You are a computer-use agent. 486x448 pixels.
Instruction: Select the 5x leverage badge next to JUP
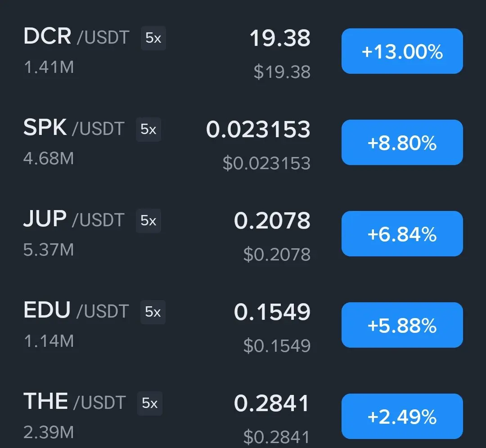148,220
